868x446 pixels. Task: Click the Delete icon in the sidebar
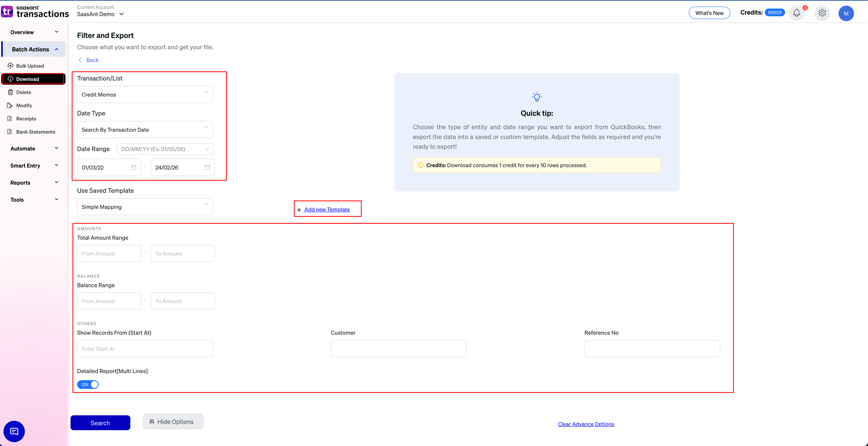(x=10, y=92)
